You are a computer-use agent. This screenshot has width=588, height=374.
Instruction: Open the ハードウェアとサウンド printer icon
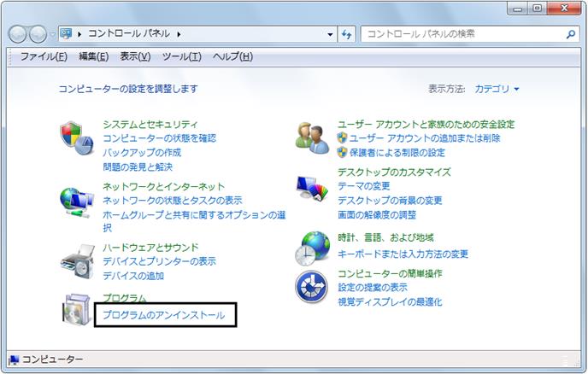click(78, 261)
